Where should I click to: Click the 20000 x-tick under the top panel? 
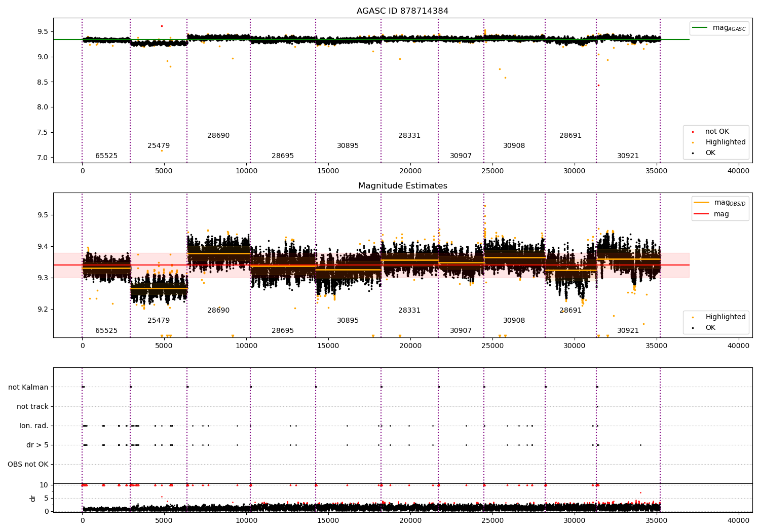click(x=410, y=171)
